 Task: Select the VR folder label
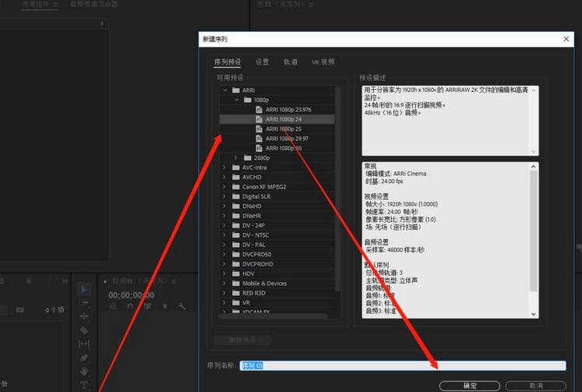tap(246, 302)
